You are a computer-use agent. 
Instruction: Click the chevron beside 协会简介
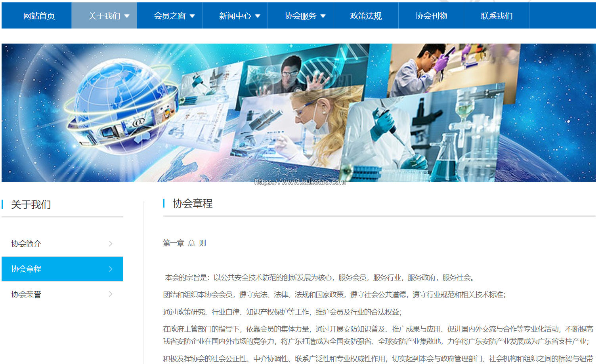(x=111, y=244)
